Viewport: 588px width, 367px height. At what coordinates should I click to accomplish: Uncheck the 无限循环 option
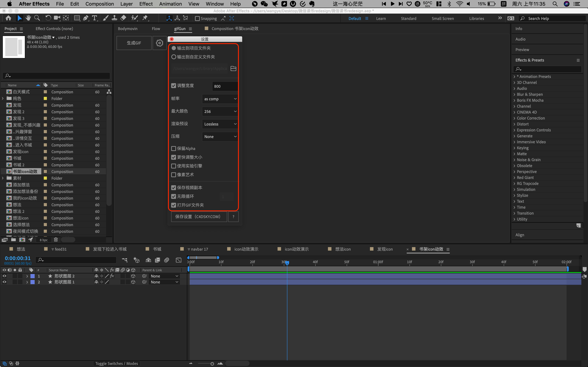click(173, 196)
